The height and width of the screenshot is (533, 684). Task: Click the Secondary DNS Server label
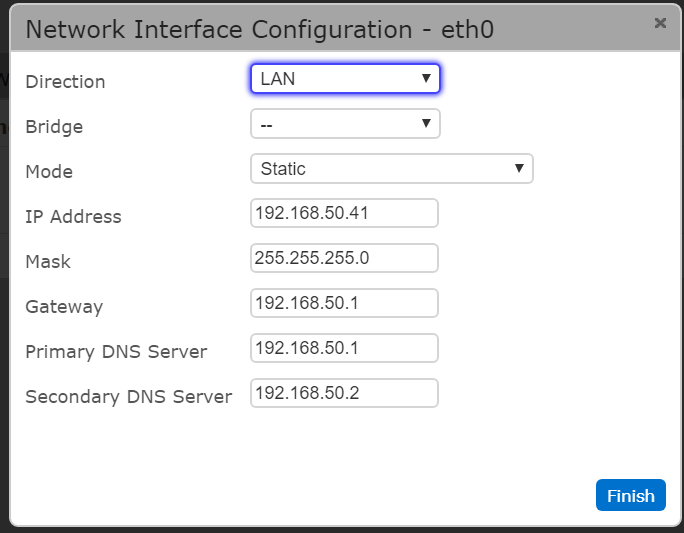[128, 397]
